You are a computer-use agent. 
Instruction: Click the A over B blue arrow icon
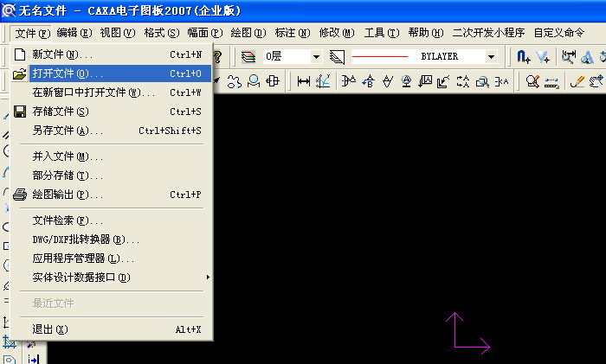click(368, 81)
